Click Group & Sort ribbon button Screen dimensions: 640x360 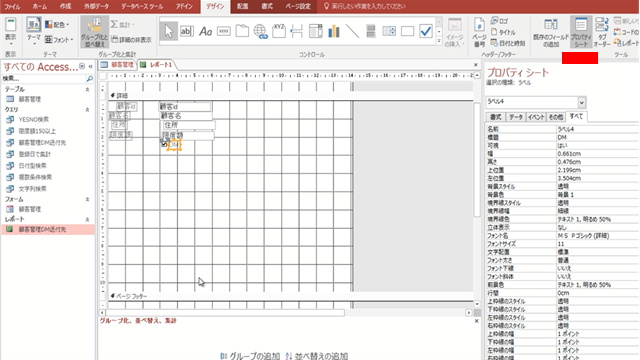click(94, 32)
